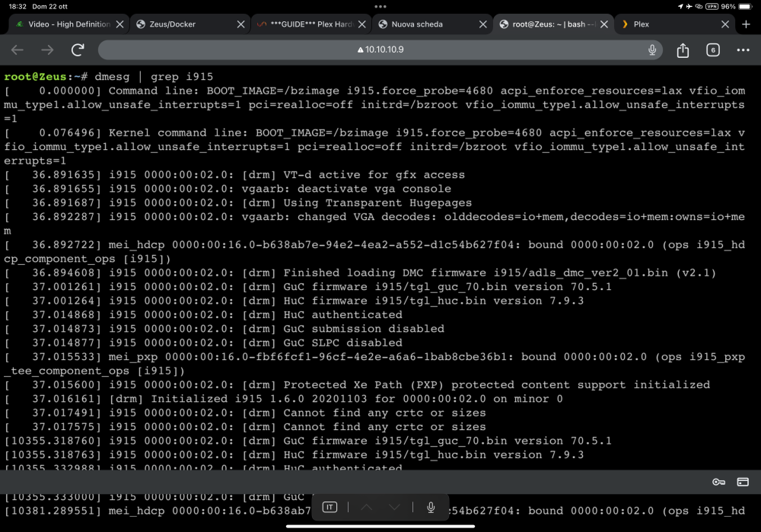Viewport: 761px width, 532px height.
Task: Click 'Finished loading DMC firmware' line
Action: coord(361,272)
